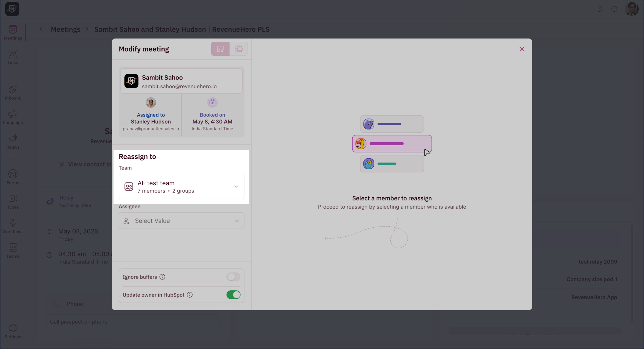Toggle the Ignore buffers switch
Image resolution: width=644 pixels, height=349 pixels.
point(233,277)
